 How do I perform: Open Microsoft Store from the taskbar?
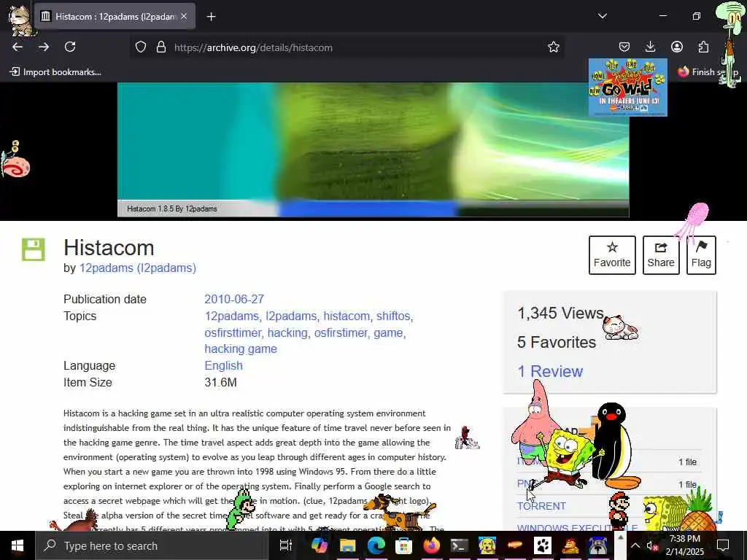[x=403, y=545]
